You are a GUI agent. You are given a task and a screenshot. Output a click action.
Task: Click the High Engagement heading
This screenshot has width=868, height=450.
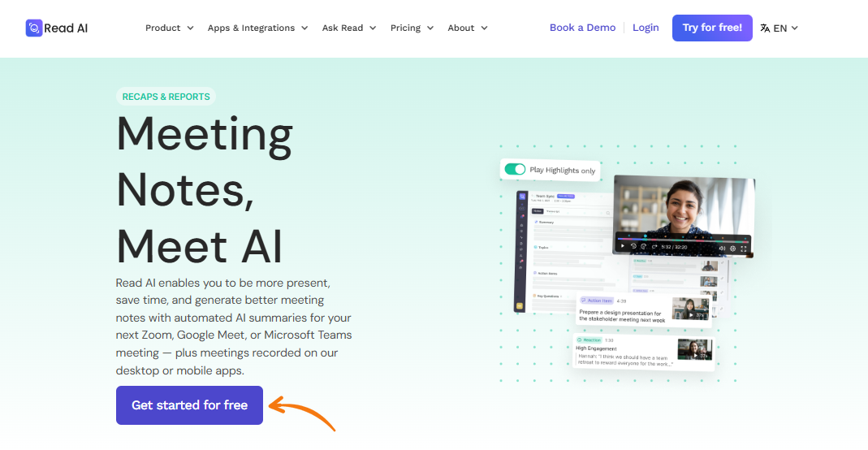click(x=596, y=348)
